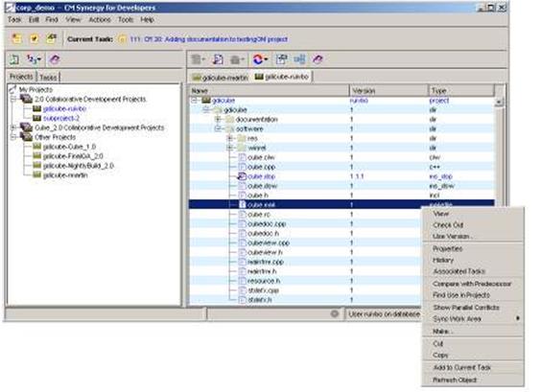
Task: Click the My Projects root icon
Action: click(13, 89)
